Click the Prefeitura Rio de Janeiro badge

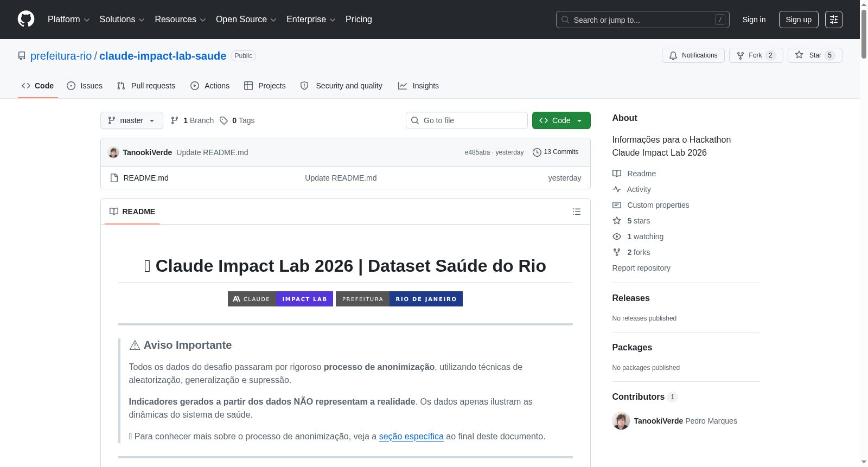tap(399, 299)
